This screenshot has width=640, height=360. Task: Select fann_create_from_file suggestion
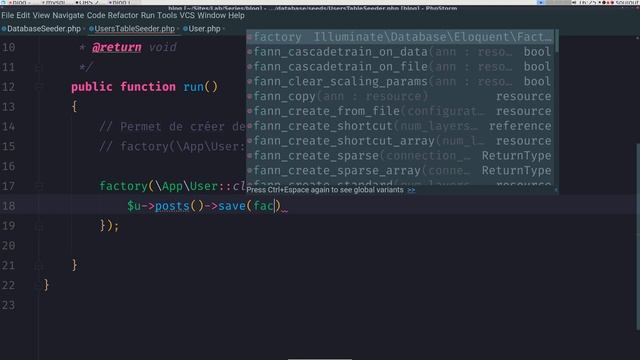[400, 111]
